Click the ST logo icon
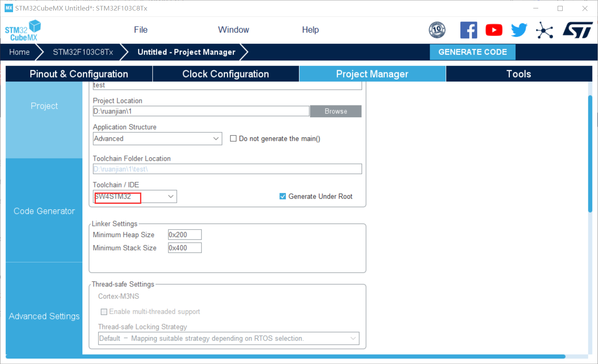 [578, 30]
